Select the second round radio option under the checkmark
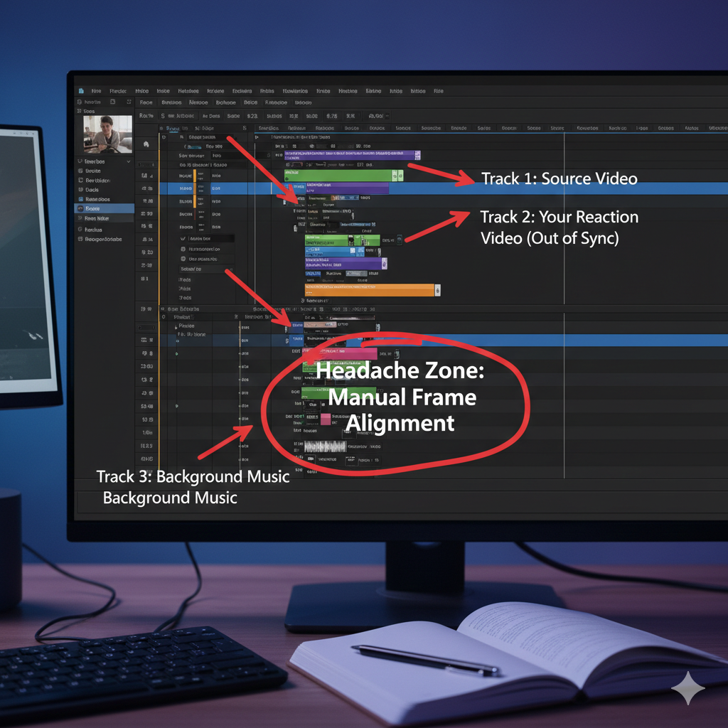The image size is (728, 728). coord(183,259)
